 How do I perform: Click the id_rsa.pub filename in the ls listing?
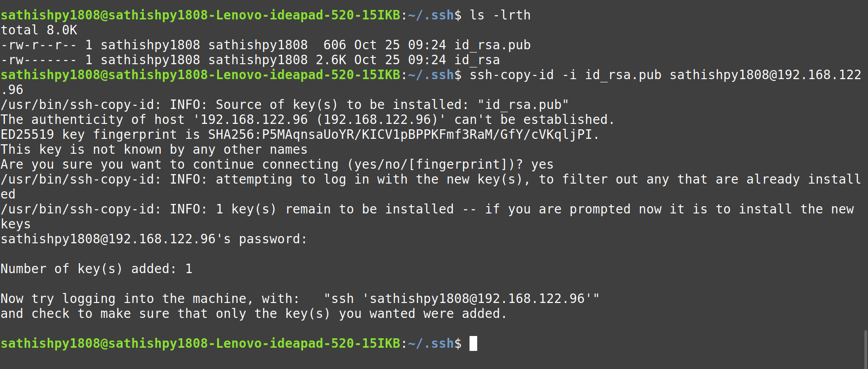pos(492,45)
